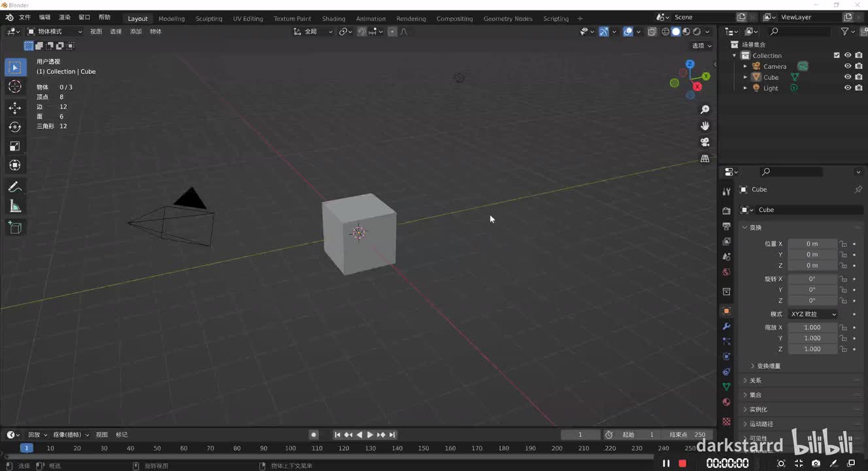
Task: Open the timeline 回放 dropdown
Action: click(x=37, y=435)
